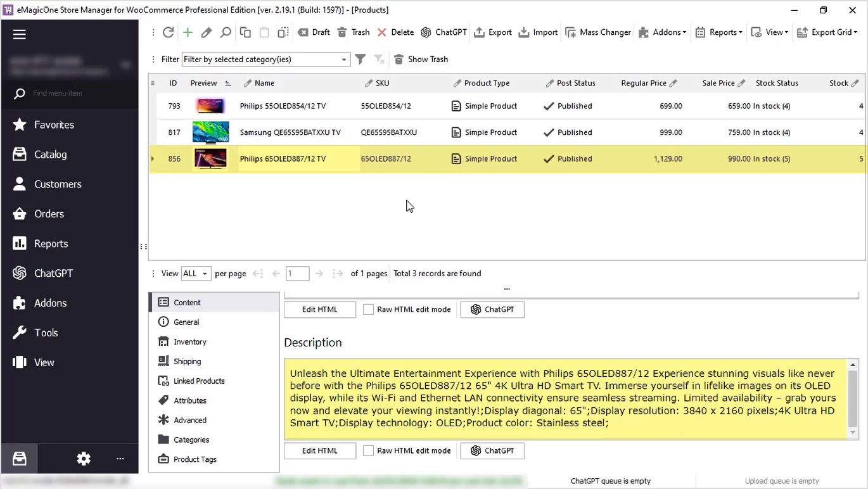Click the edit pencil icon in toolbar
This screenshot has width=868, height=489.
tap(206, 32)
